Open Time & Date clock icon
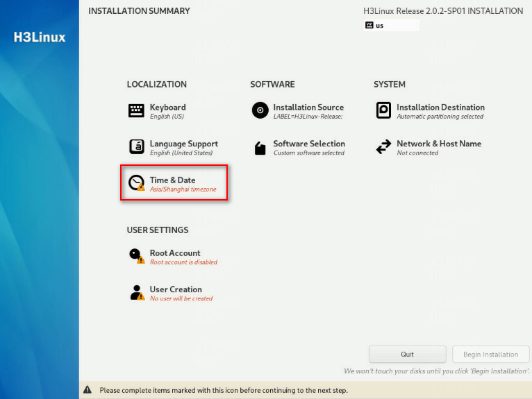 [136, 182]
